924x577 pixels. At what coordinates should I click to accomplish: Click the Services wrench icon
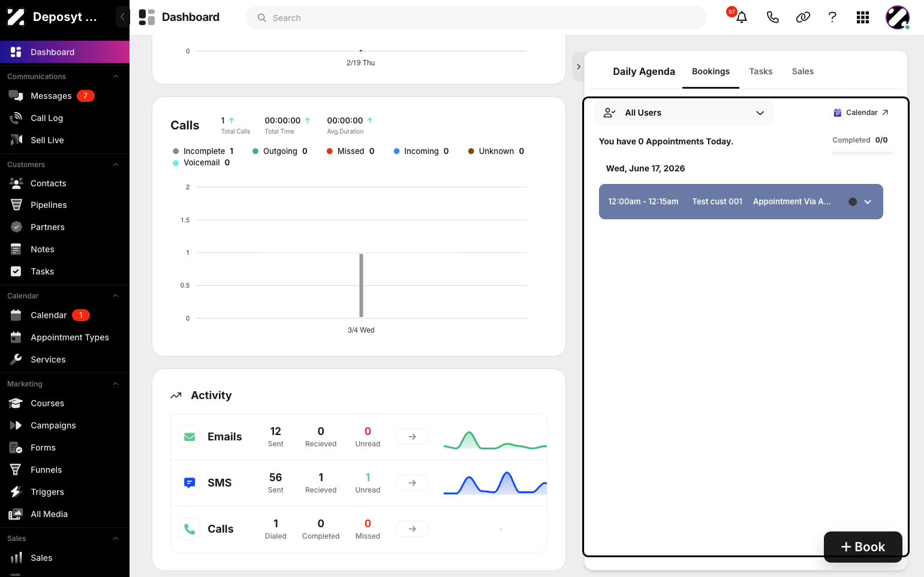pyautogui.click(x=16, y=360)
